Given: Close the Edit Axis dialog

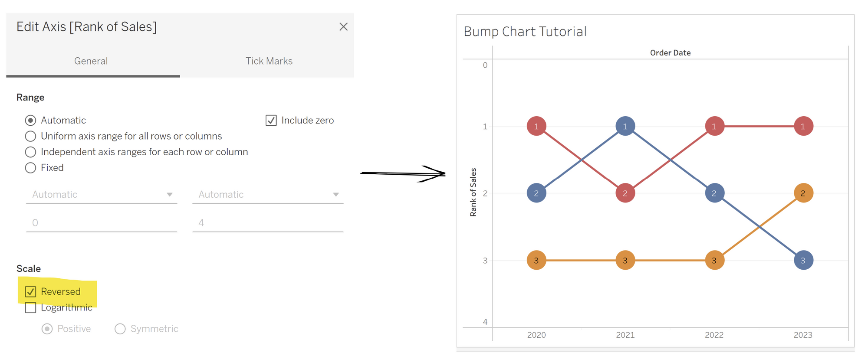Looking at the screenshot, I should [343, 27].
